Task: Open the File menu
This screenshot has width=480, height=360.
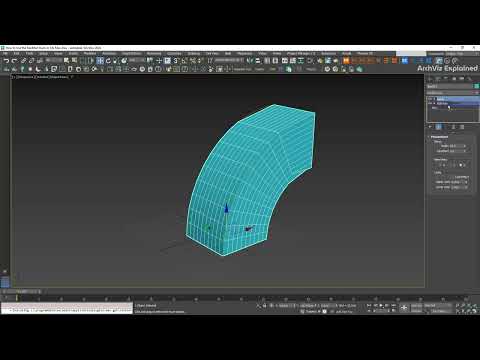Action: point(6,53)
